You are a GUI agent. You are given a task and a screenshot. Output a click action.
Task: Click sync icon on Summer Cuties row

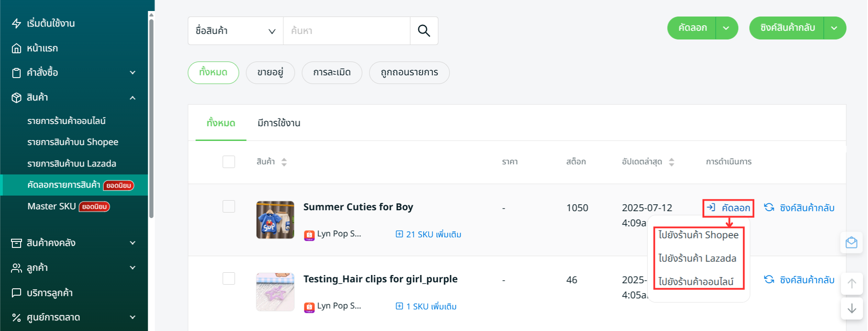(769, 208)
